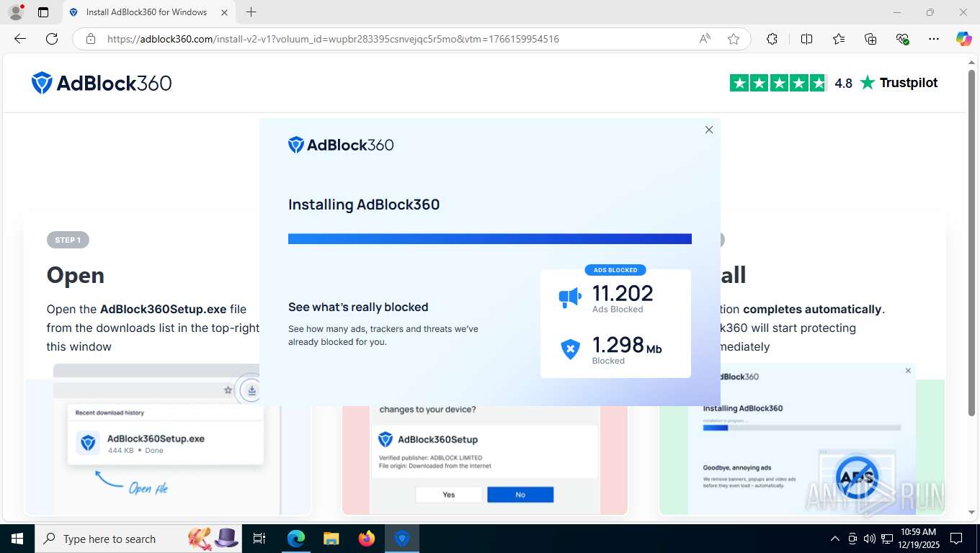Activate the Read aloud icon
Viewport: 980px width, 553px height.
705,39
